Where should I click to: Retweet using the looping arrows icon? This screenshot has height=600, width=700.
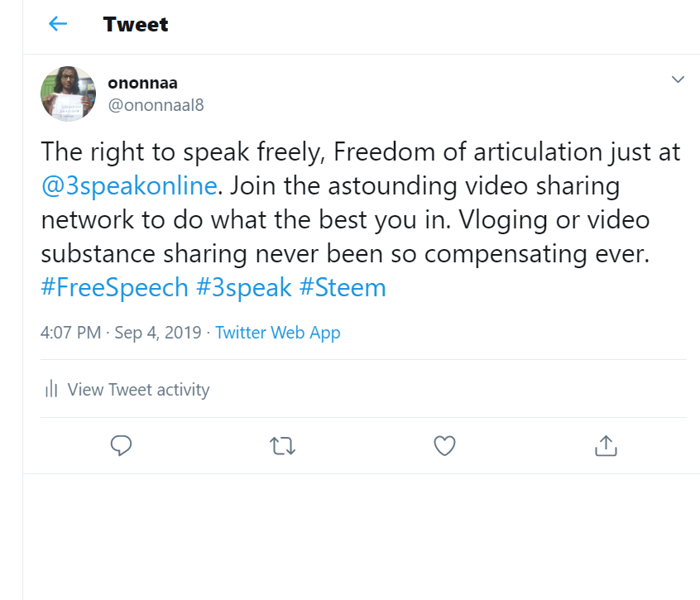(283, 445)
